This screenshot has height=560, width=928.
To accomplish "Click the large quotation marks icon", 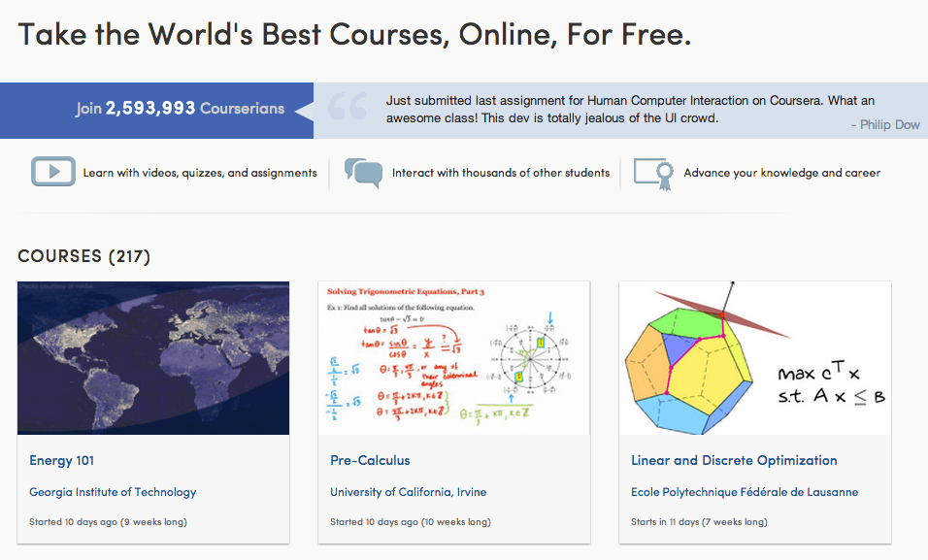I will pyautogui.click(x=347, y=107).
